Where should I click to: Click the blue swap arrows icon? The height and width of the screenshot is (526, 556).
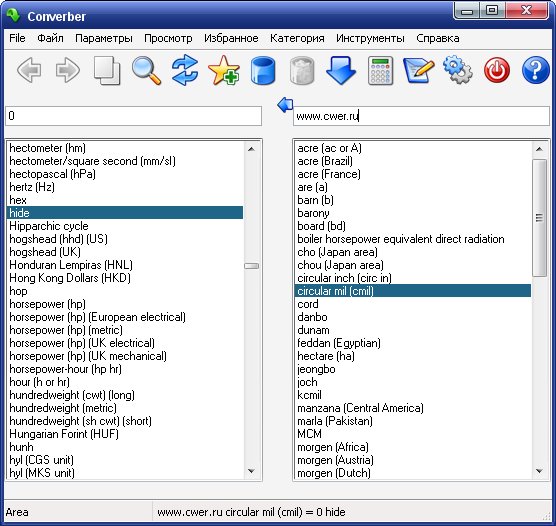(x=185, y=70)
